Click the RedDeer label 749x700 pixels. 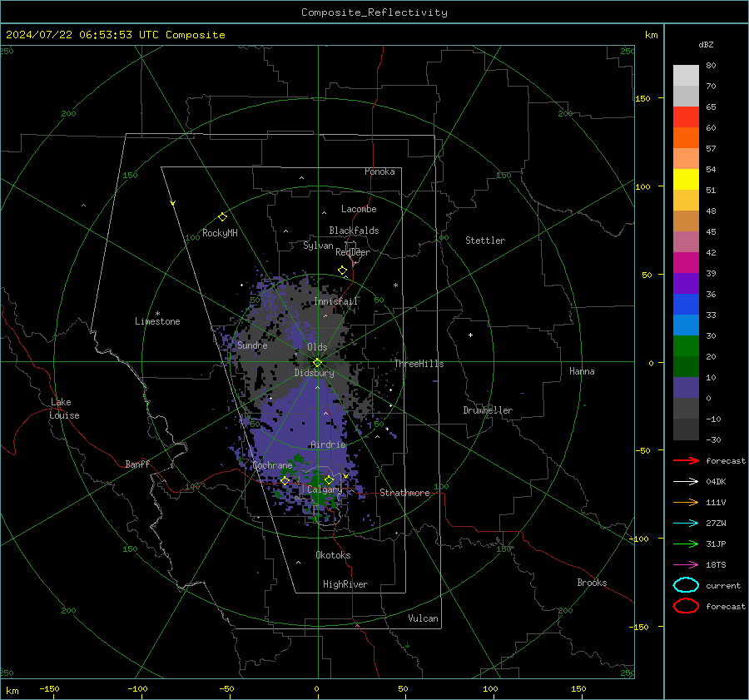click(353, 252)
